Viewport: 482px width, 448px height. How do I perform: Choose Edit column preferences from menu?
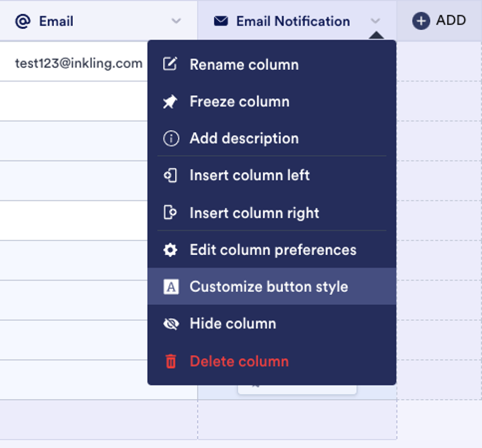click(x=273, y=250)
